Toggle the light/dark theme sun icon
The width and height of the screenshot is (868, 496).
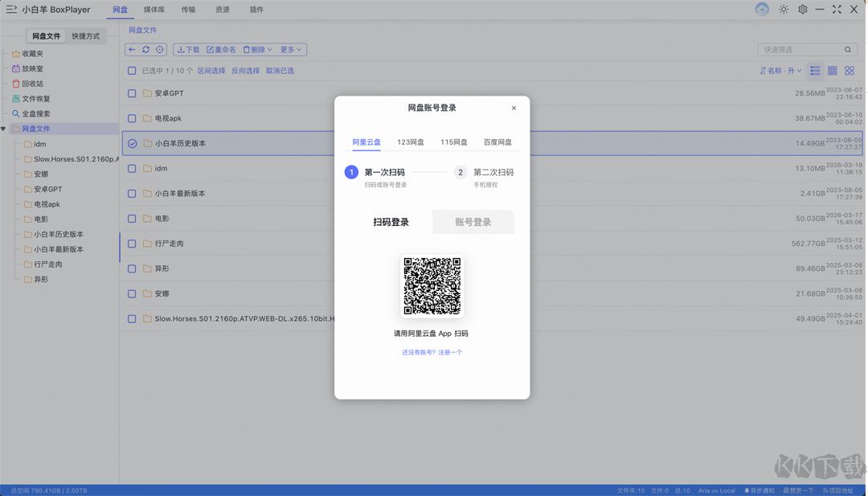784,10
